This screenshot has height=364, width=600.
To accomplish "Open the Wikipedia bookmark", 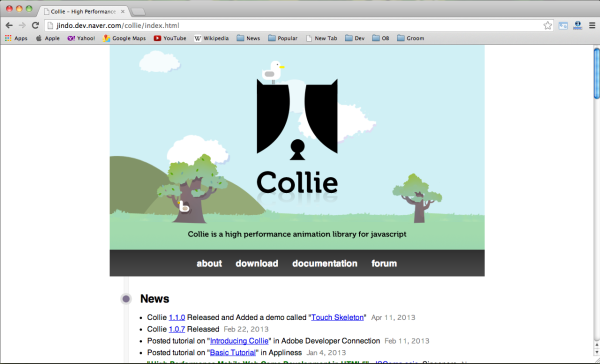I will pyautogui.click(x=211, y=38).
